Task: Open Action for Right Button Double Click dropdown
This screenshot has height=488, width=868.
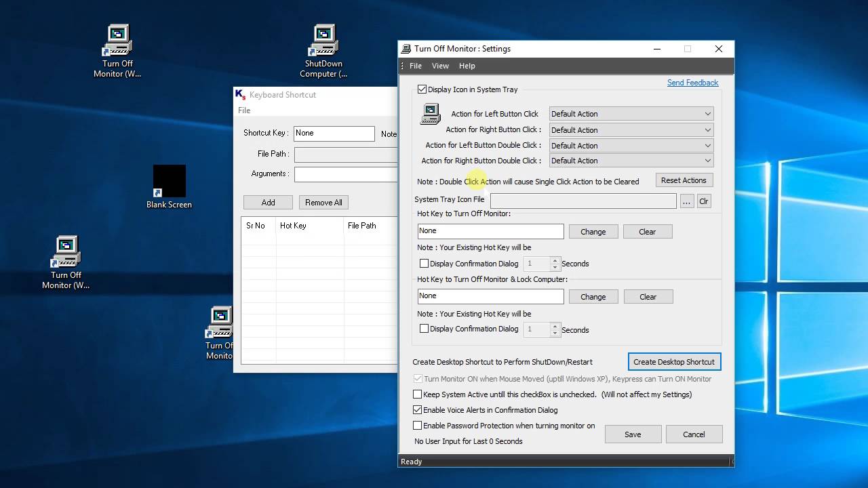Action: [x=631, y=161]
